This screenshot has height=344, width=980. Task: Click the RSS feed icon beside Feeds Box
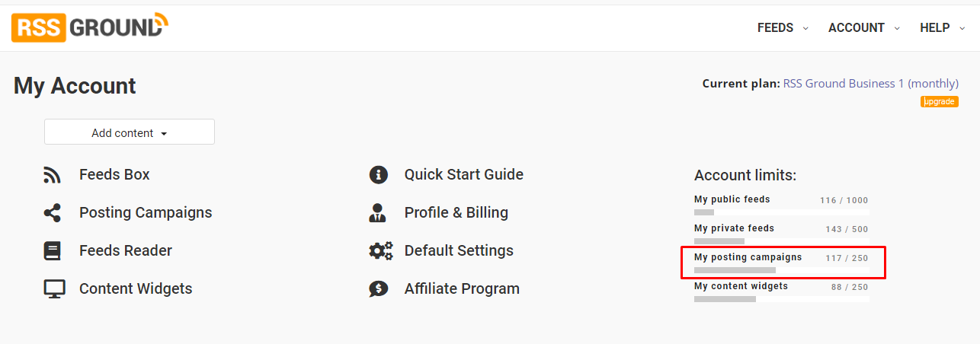(52, 175)
